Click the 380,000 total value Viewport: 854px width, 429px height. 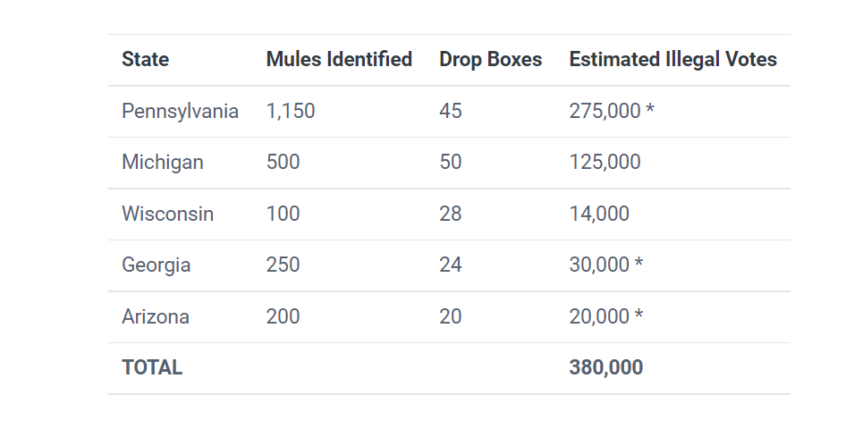click(x=606, y=367)
